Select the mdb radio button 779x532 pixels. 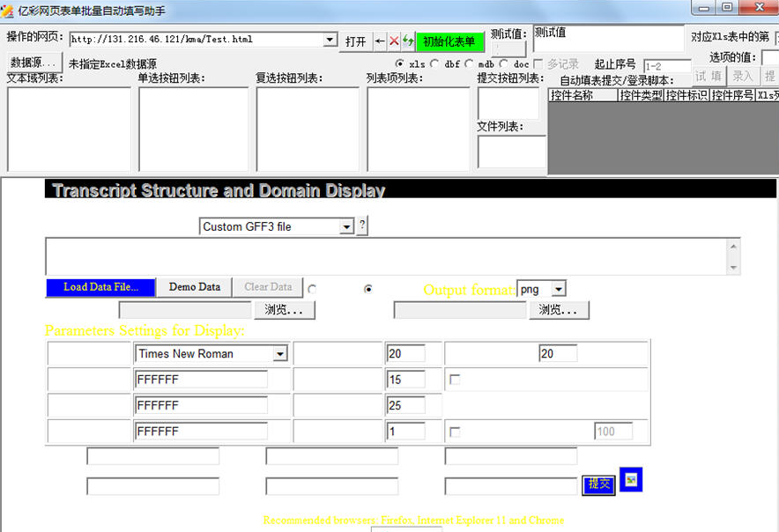[x=469, y=64]
